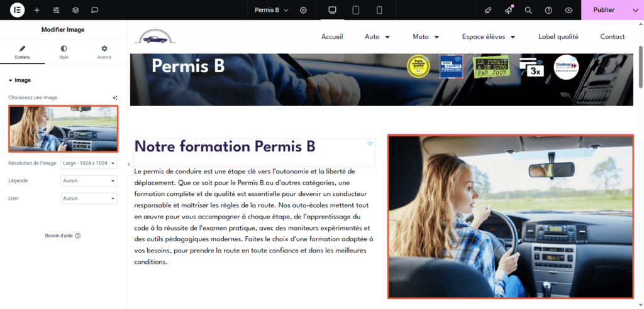The width and height of the screenshot is (644, 309).
Task: Switch to tablet responsive view
Action: [x=356, y=10]
